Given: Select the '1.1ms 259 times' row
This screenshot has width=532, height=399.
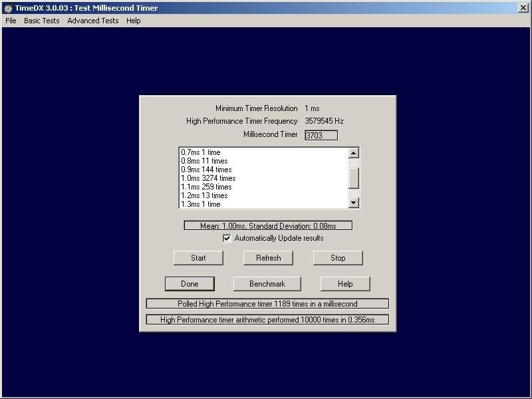Looking at the screenshot, I should (263, 187).
